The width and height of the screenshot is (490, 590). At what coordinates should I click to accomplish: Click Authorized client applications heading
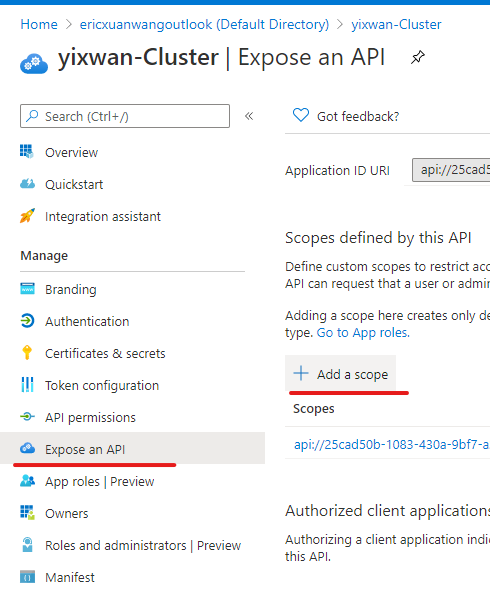pyautogui.click(x=388, y=511)
